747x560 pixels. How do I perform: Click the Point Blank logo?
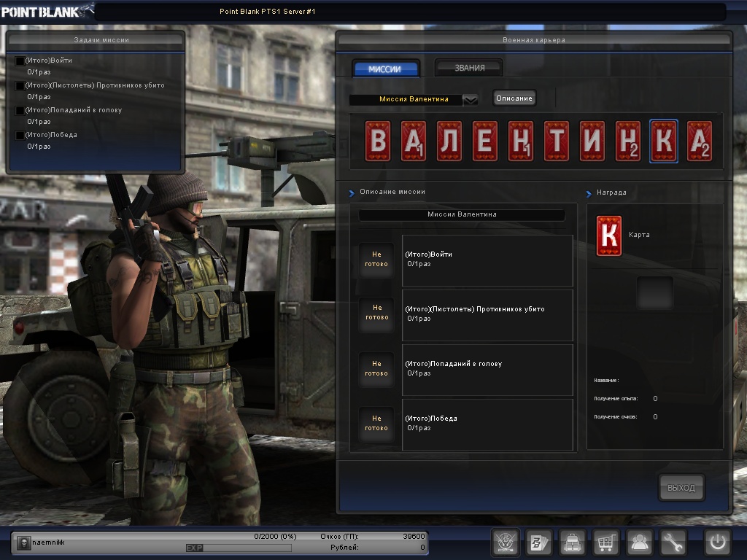(x=47, y=11)
